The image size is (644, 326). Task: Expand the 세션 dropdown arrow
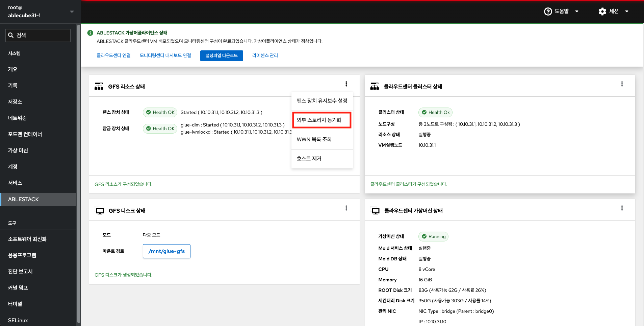[x=627, y=11]
